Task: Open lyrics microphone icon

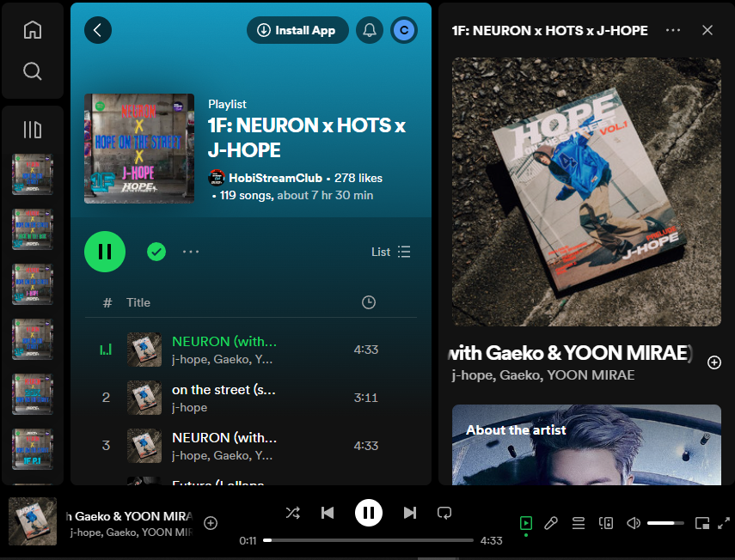Action: [x=551, y=523]
